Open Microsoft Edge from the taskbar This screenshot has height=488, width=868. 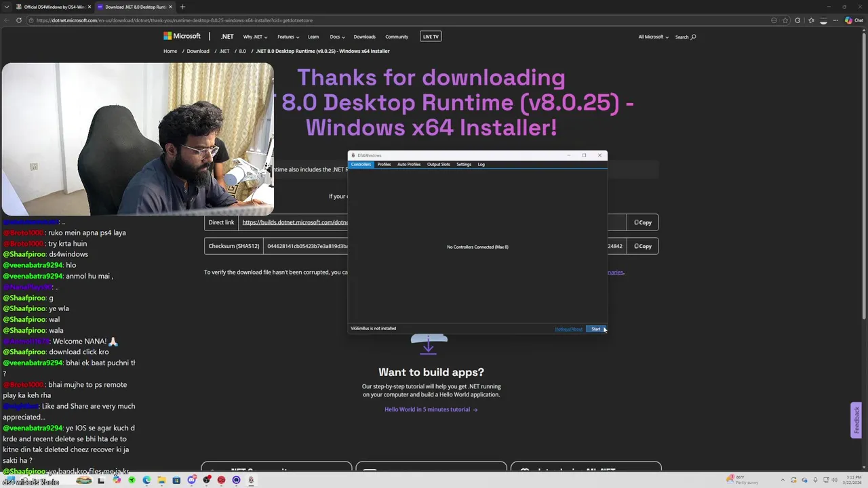point(146,480)
